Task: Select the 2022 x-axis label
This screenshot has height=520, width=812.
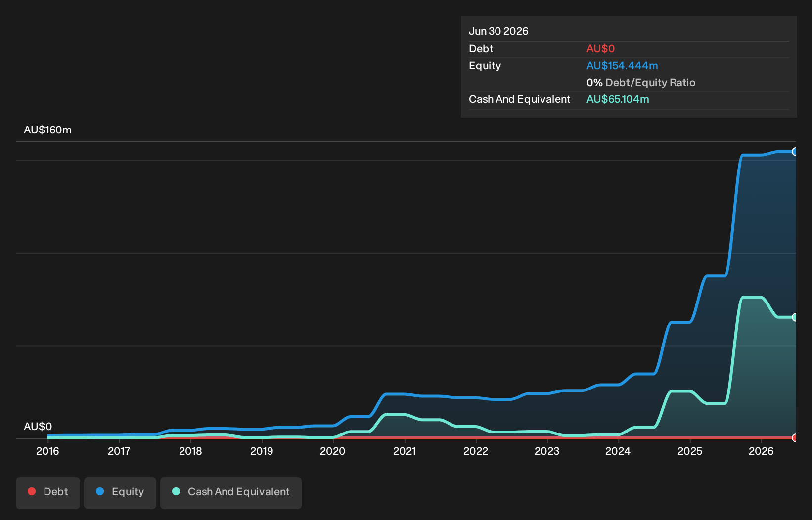Action: point(476,451)
